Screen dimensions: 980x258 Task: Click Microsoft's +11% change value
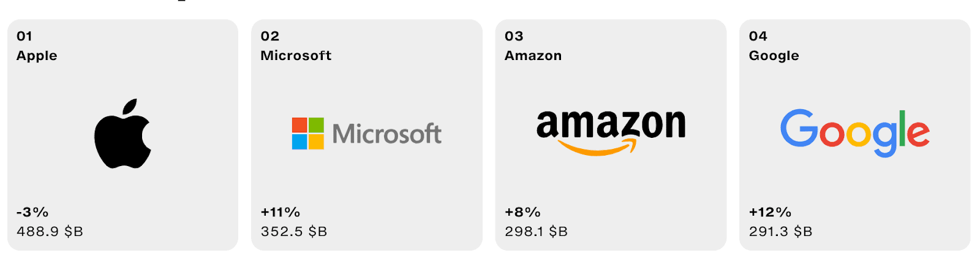point(280,212)
